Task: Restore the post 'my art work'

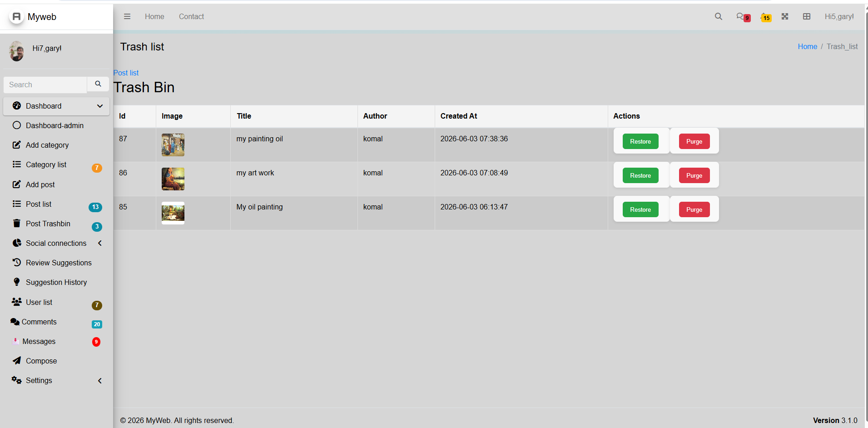Action: point(640,175)
